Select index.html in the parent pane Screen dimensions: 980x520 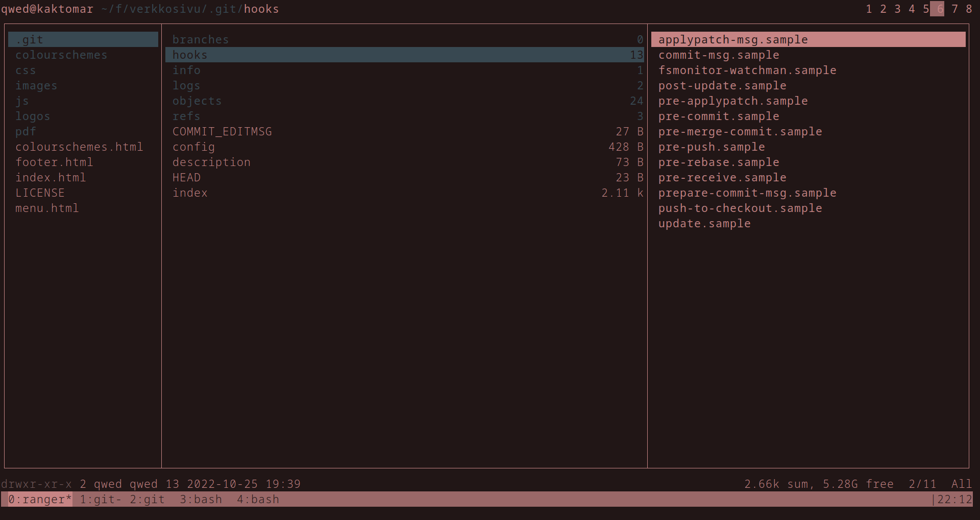(x=51, y=178)
